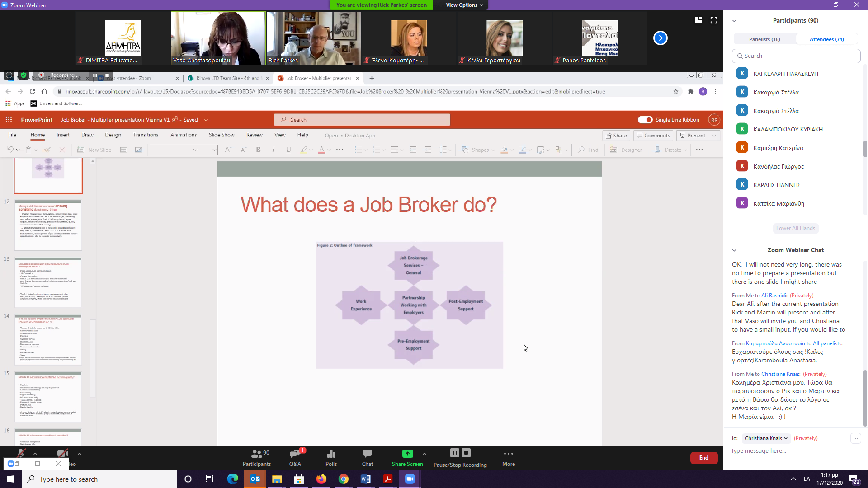Click the Find tool in ribbon
This screenshot has width=868, height=488.
coord(588,150)
